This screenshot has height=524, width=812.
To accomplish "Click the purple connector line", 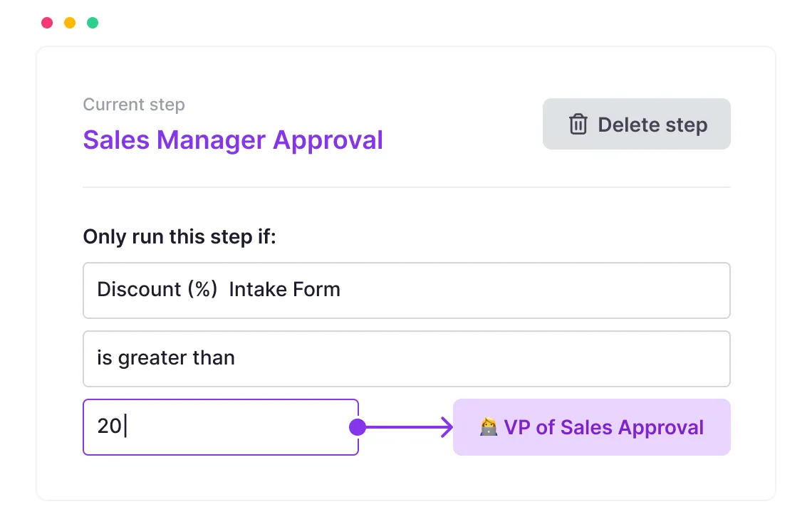I will [x=403, y=427].
